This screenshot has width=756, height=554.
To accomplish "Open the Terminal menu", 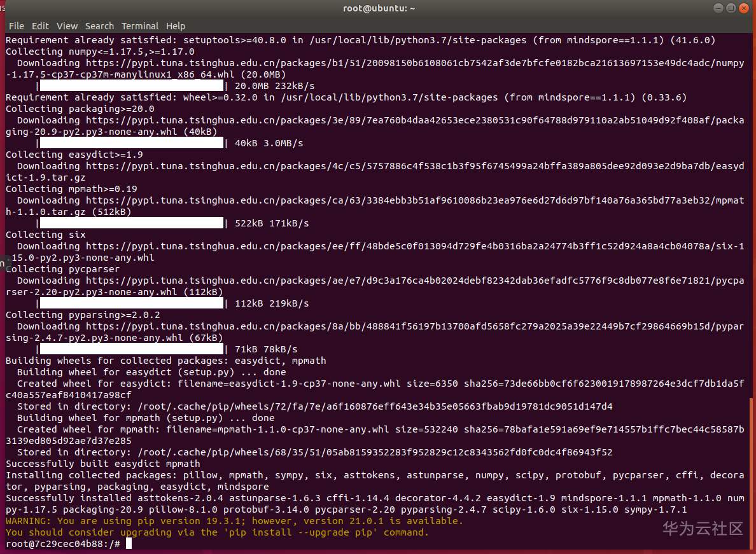I will (x=140, y=26).
